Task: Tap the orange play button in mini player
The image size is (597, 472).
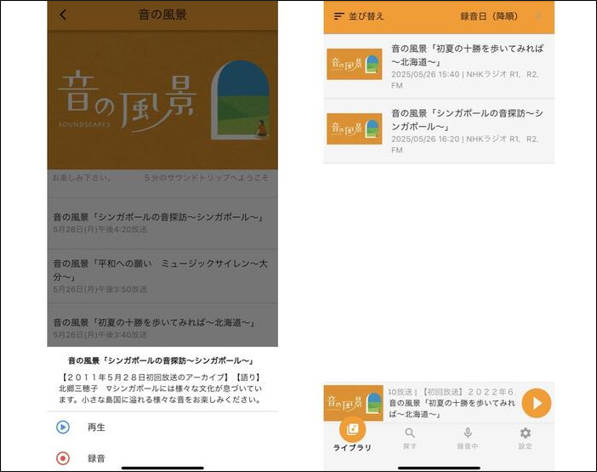Action: [x=536, y=403]
